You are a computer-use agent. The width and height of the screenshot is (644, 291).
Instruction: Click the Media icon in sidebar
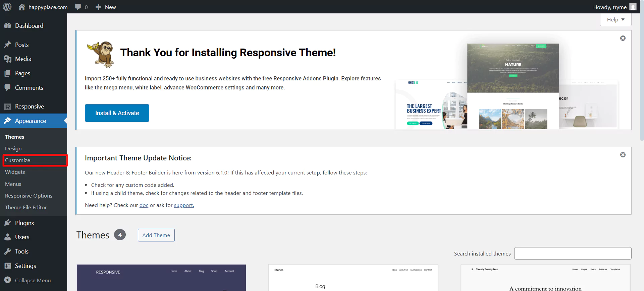tap(7, 59)
